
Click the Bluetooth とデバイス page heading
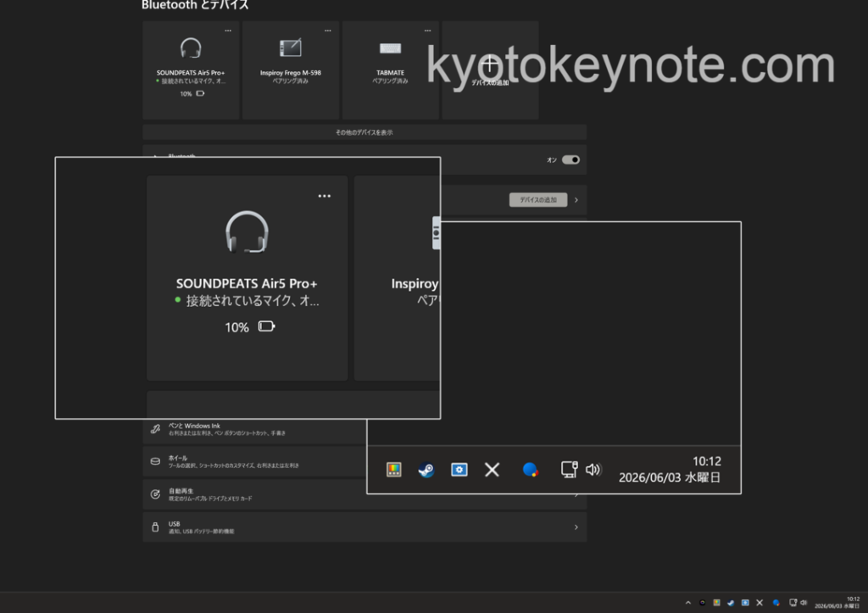(x=196, y=5)
